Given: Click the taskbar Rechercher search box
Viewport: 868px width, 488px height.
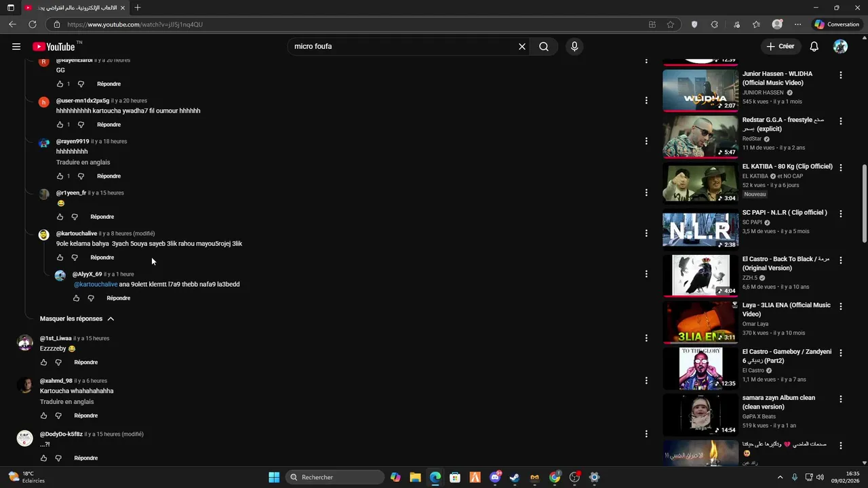Looking at the screenshot, I should click(x=334, y=477).
